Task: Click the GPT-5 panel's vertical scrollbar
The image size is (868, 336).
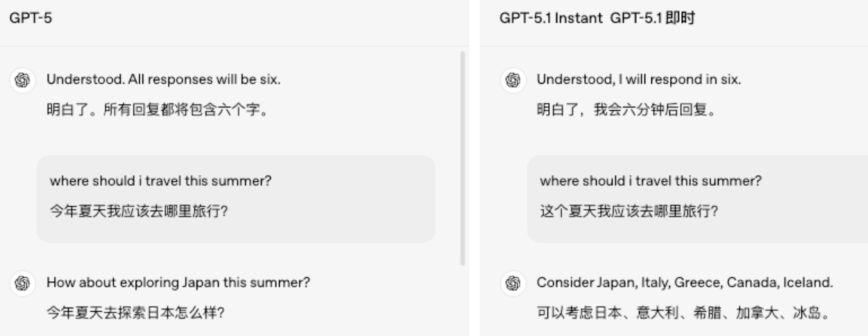Action: tap(462, 158)
